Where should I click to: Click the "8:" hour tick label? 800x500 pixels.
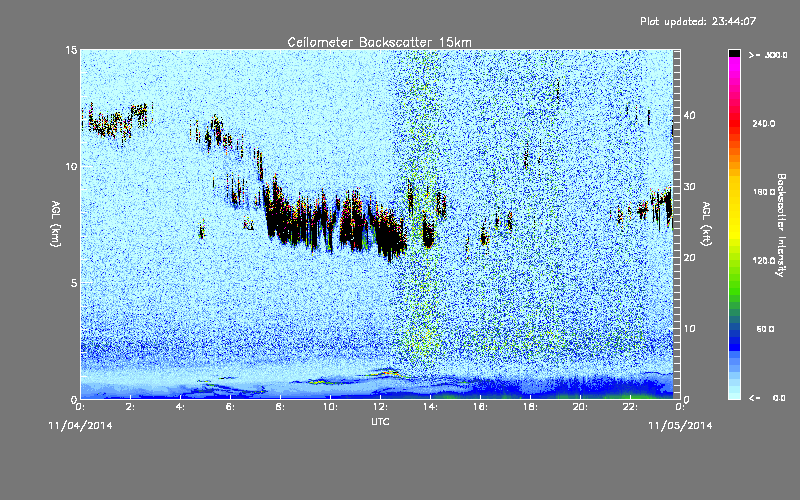pos(281,407)
